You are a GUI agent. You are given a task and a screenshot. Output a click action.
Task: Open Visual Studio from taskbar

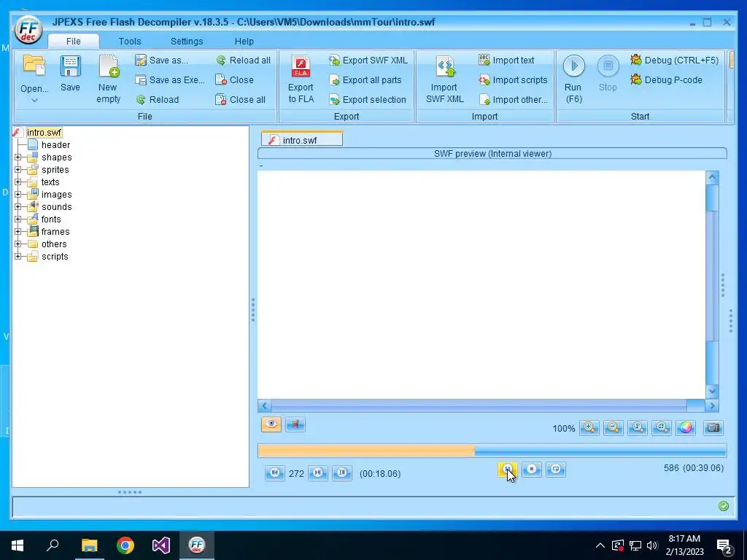[x=161, y=545]
